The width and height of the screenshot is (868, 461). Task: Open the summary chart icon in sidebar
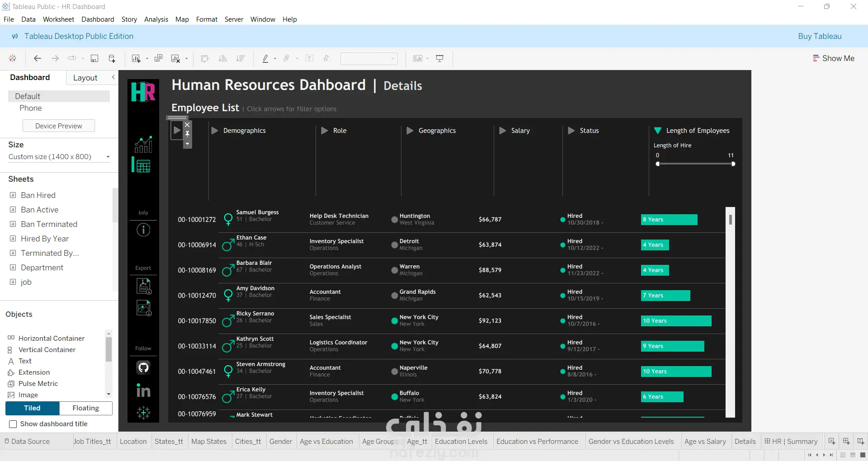(x=143, y=145)
